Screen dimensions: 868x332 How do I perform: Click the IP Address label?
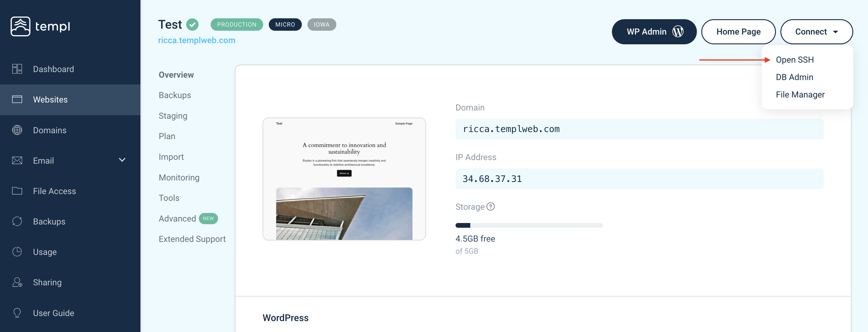click(476, 157)
